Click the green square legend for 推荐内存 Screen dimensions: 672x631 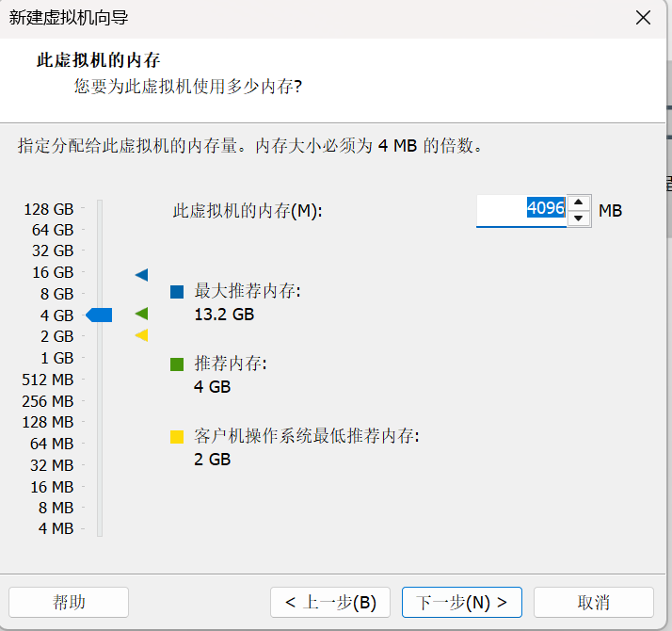177,364
